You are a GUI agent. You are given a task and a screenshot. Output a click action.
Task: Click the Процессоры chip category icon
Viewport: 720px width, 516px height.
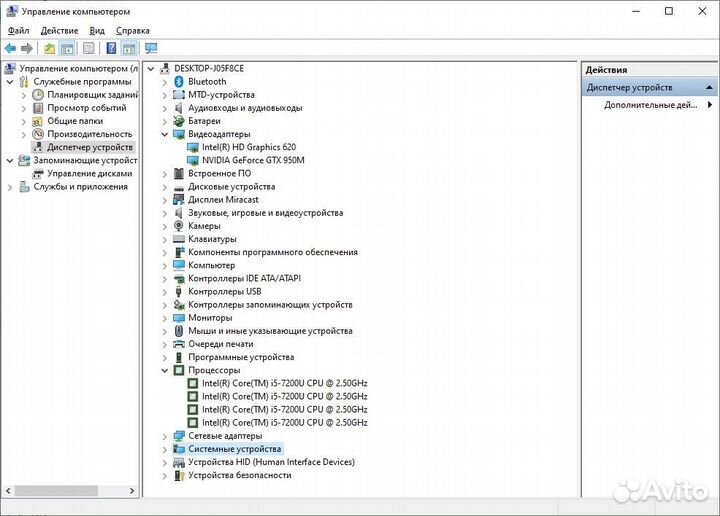click(179, 370)
